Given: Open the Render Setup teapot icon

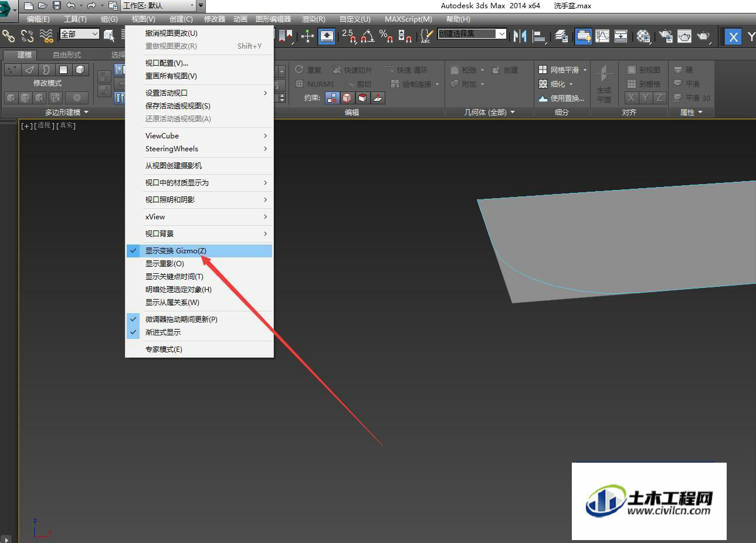Looking at the screenshot, I should pos(666,36).
